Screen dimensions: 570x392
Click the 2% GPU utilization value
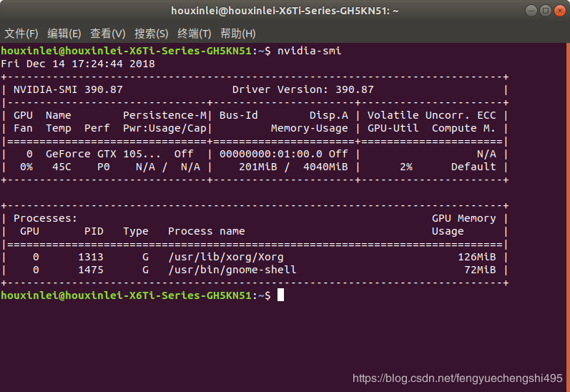click(x=406, y=167)
